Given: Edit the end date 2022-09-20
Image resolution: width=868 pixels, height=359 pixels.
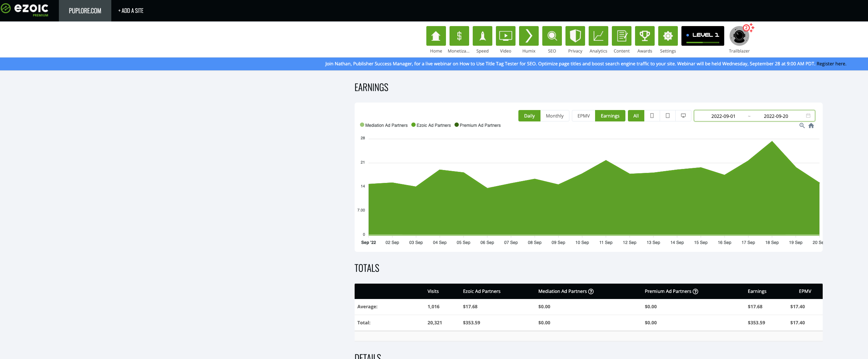Looking at the screenshot, I should (776, 116).
